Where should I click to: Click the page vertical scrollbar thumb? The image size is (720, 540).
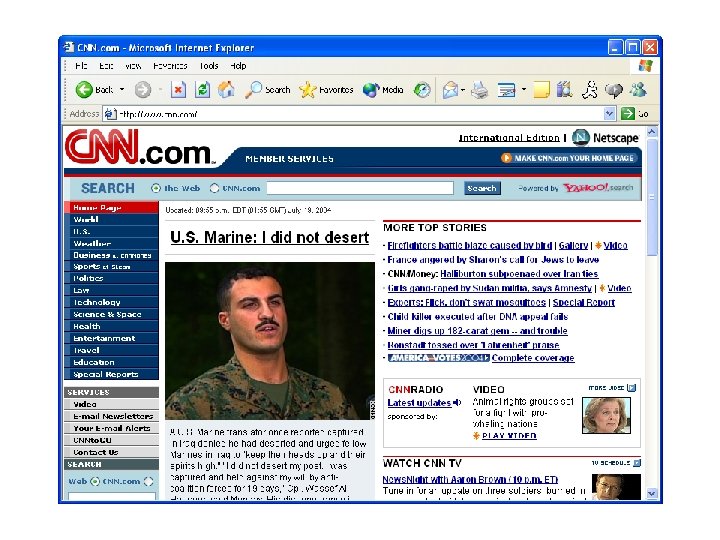[x=652, y=197]
